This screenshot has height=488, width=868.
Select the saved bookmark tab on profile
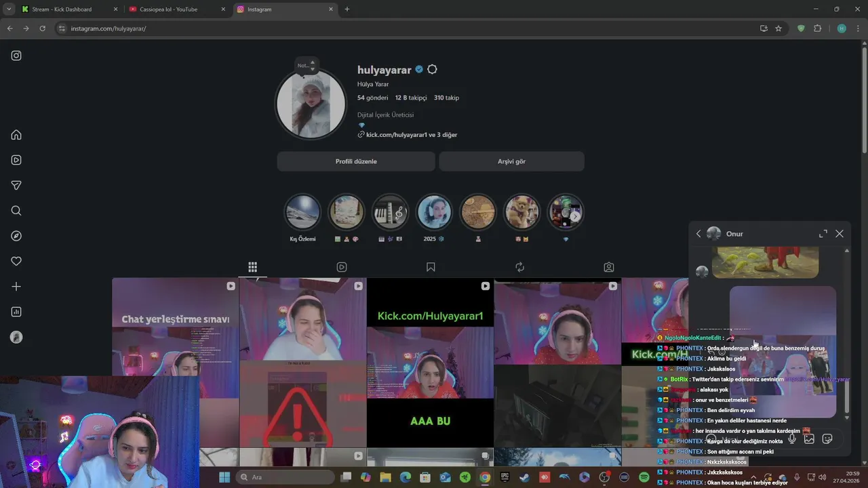(x=431, y=267)
